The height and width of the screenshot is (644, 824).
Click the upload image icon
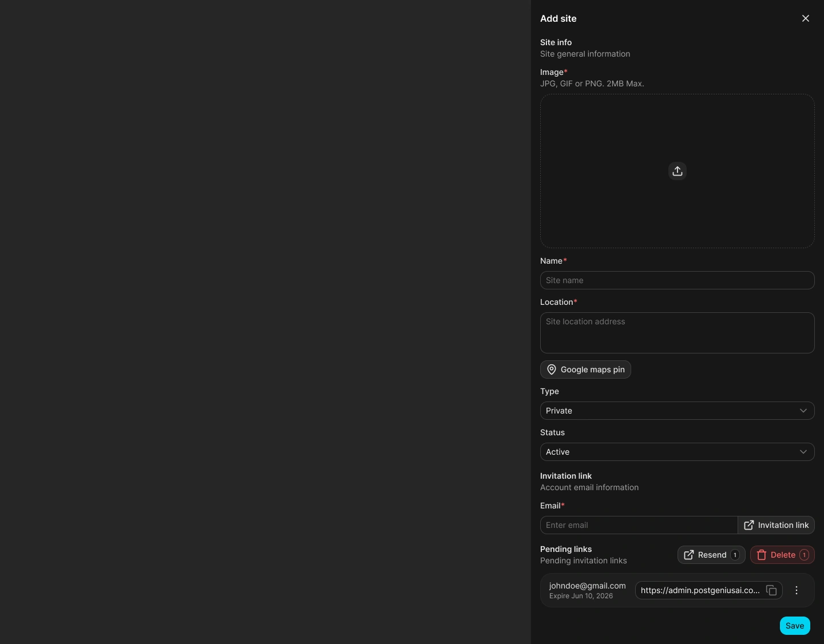click(678, 171)
